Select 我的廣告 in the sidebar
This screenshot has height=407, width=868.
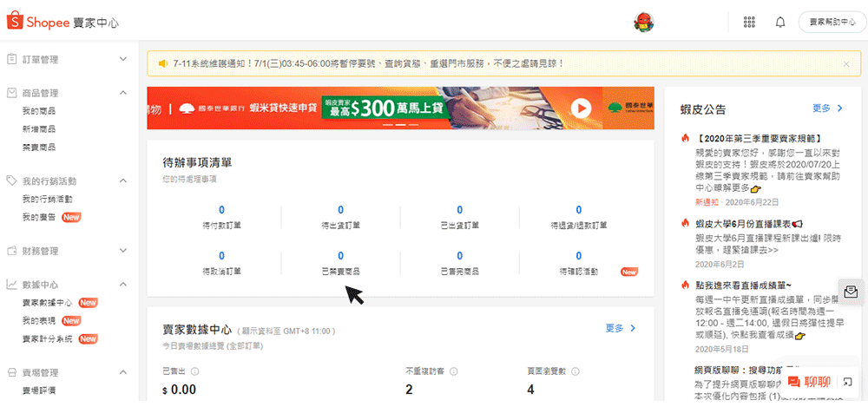tap(38, 217)
